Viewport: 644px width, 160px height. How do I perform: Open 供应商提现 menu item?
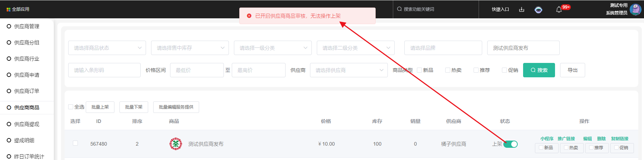27,124
